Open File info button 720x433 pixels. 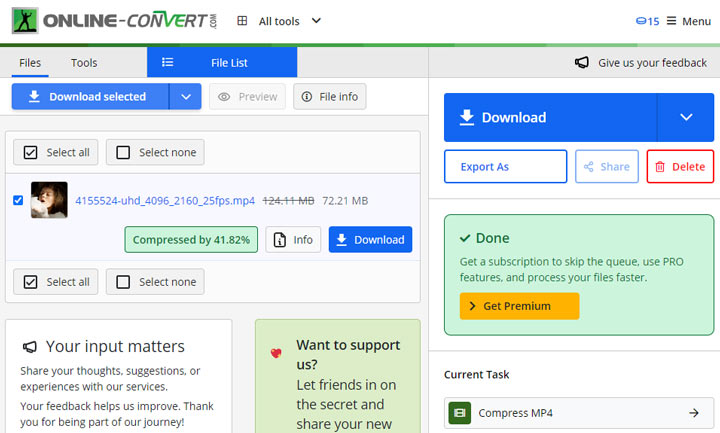(x=330, y=96)
